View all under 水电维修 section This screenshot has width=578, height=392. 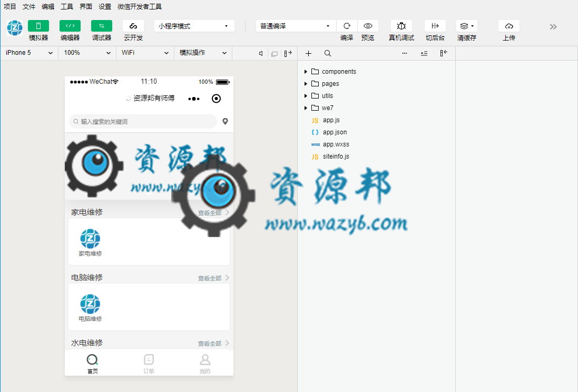(x=213, y=344)
